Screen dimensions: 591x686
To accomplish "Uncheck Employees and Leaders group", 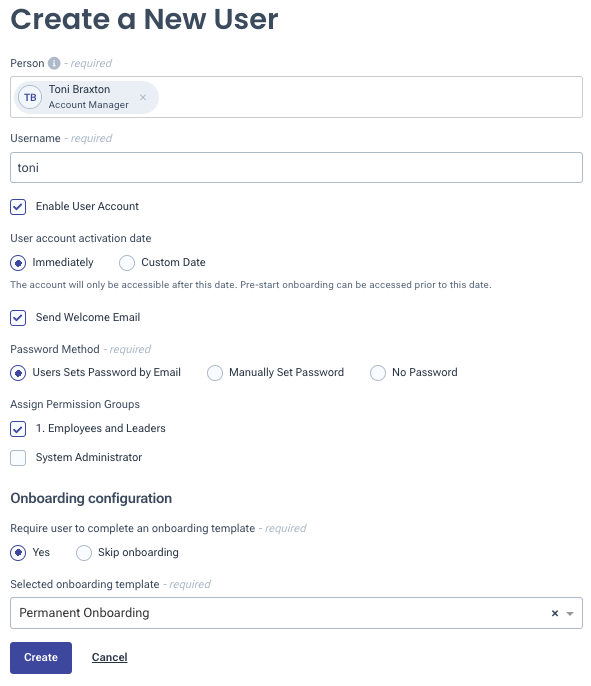I will 18,429.
